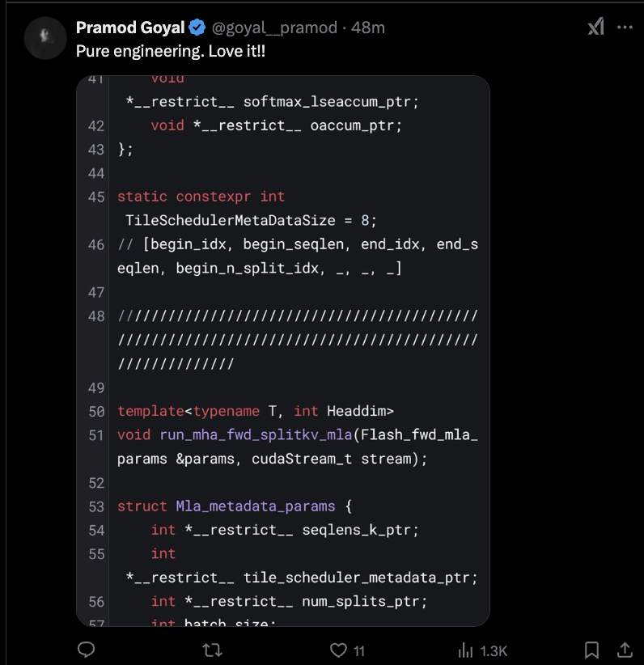This screenshot has width=644, height=665.
Task: Click the blue verified badge beside Pramod Goyal
Action: coord(196,27)
